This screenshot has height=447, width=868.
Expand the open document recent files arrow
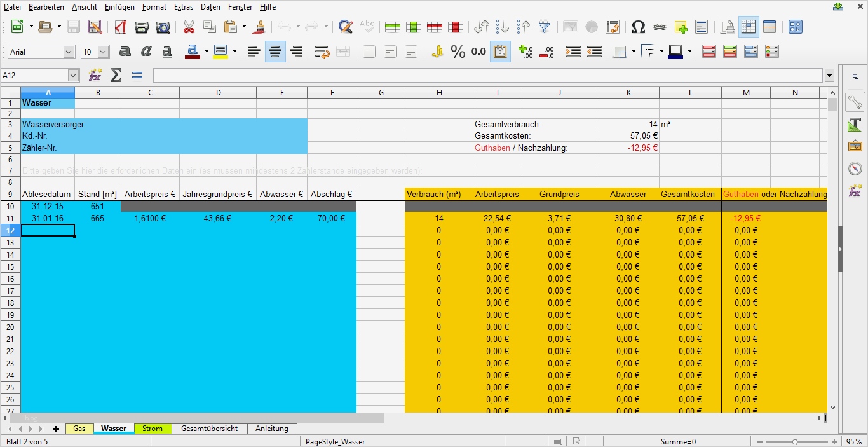pyautogui.click(x=59, y=27)
